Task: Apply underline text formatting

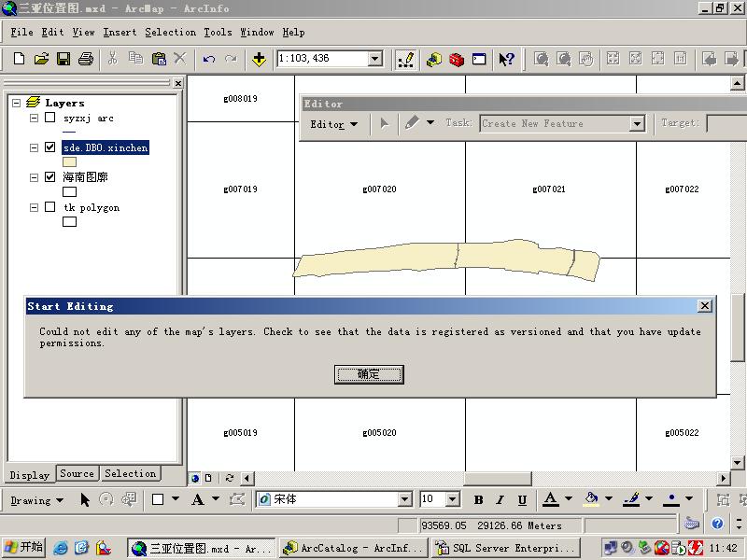Action: [522, 499]
